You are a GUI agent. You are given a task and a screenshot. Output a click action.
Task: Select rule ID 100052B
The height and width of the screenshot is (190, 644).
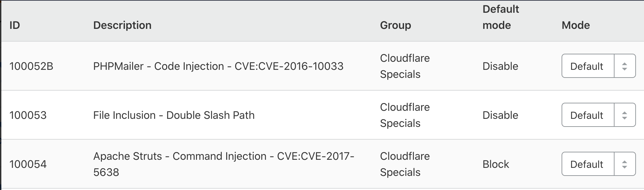(31, 66)
